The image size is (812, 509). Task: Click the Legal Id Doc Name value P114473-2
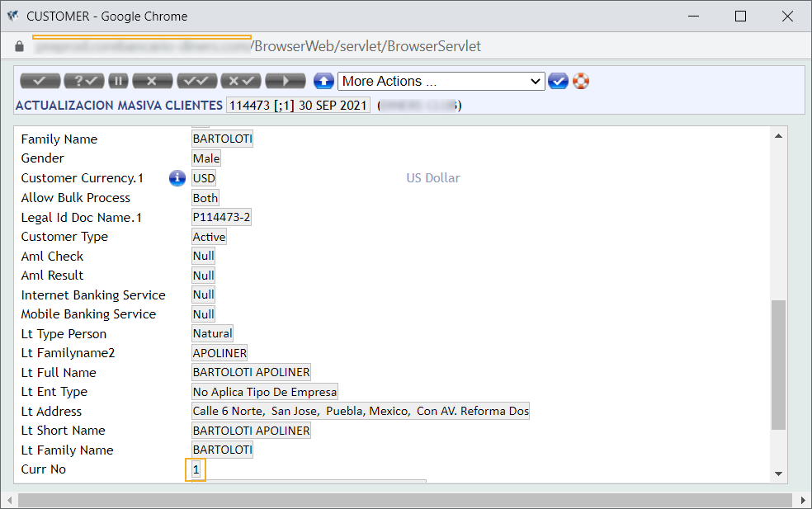[221, 218]
